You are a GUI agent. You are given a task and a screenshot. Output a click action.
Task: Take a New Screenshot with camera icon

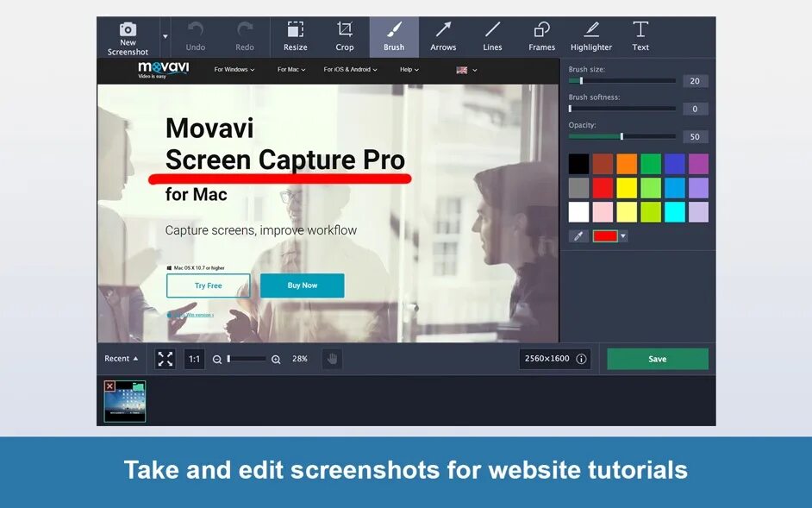(x=128, y=37)
